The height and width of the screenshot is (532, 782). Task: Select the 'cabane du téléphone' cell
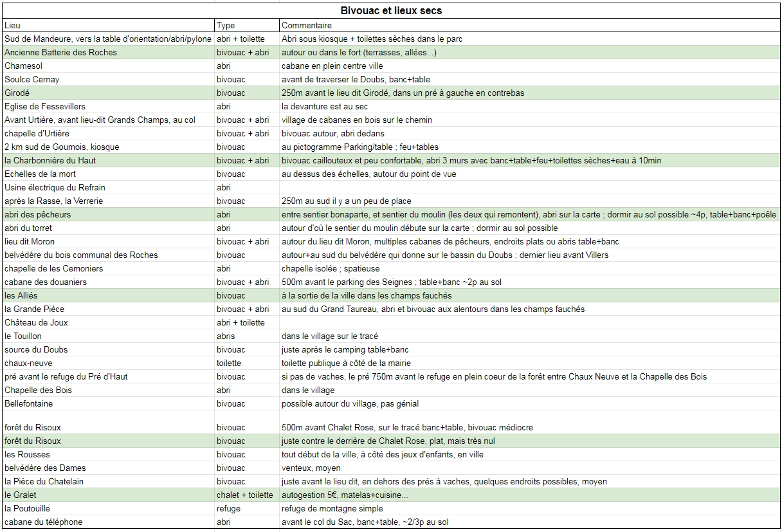(x=109, y=522)
